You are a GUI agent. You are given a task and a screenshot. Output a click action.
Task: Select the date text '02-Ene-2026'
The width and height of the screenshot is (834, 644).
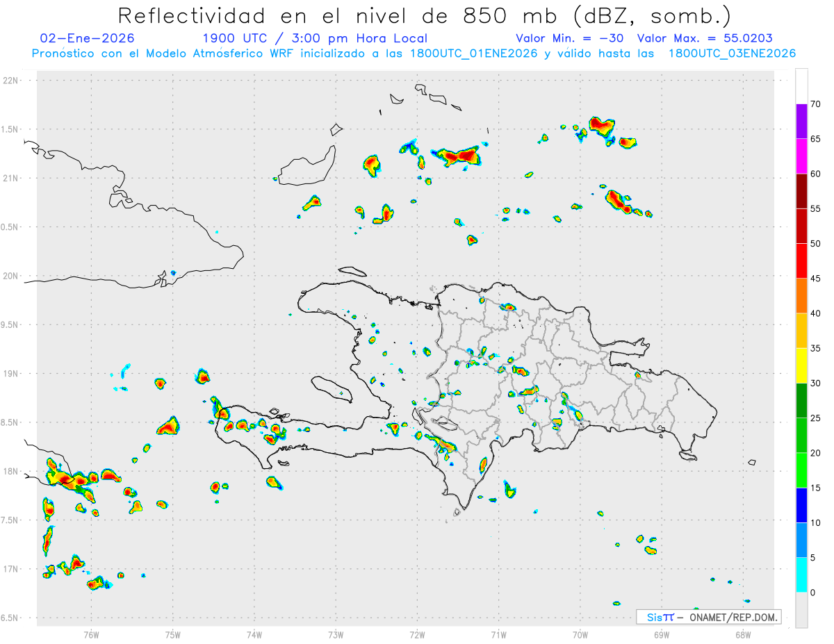[x=88, y=38]
